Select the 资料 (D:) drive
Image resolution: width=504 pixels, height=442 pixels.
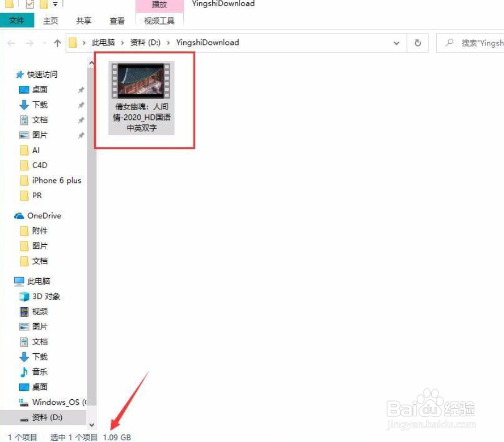tap(43, 417)
